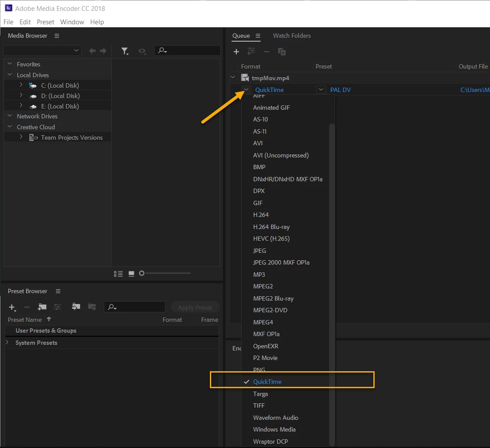Choose Windows Media format
The image size is (490, 448).
(x=274, y=429)
